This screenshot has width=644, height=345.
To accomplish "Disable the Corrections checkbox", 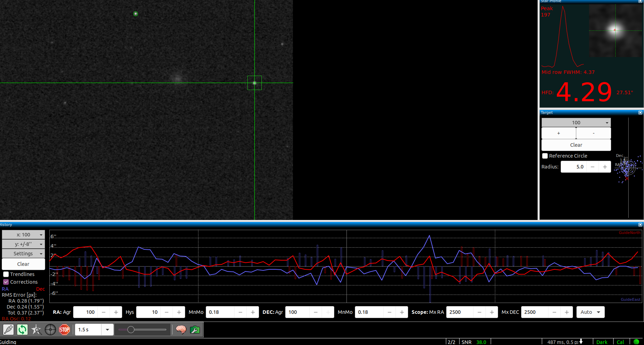I will click(x=6, y=282).
